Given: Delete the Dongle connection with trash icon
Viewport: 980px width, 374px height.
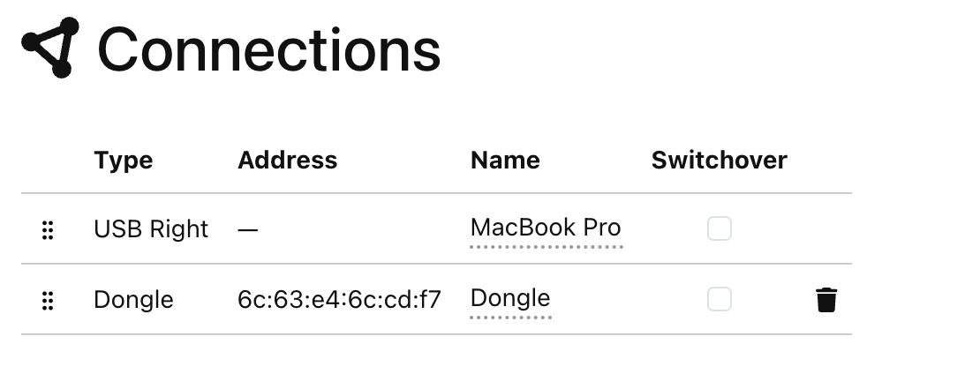Looking at the screenshot, I should [x=825, y=300].
